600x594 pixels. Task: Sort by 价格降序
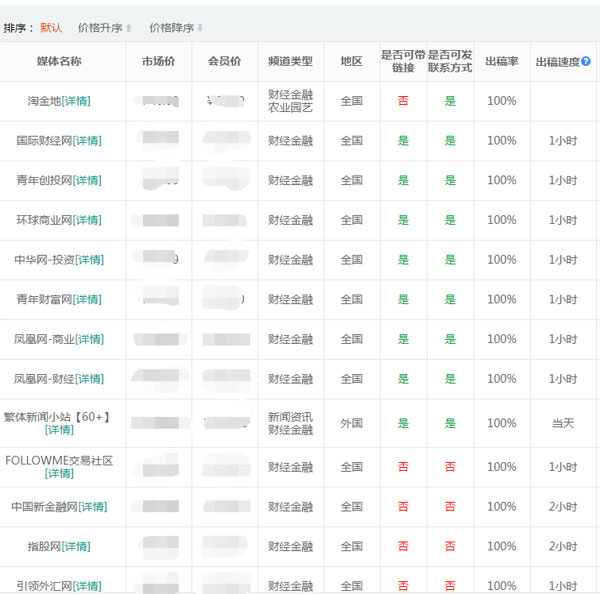(x=176, y=28)
